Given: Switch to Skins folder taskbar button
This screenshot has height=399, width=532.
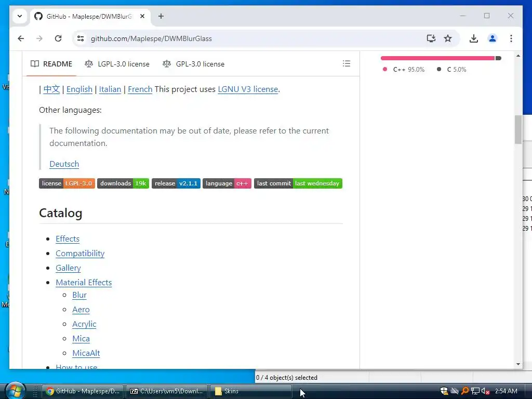Looking at the screenshot, I should pos(251,391).
